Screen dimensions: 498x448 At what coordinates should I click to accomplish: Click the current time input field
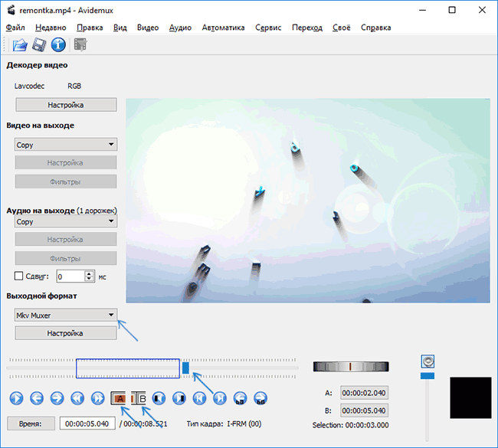pyautogui.click(x=87, y=423)
